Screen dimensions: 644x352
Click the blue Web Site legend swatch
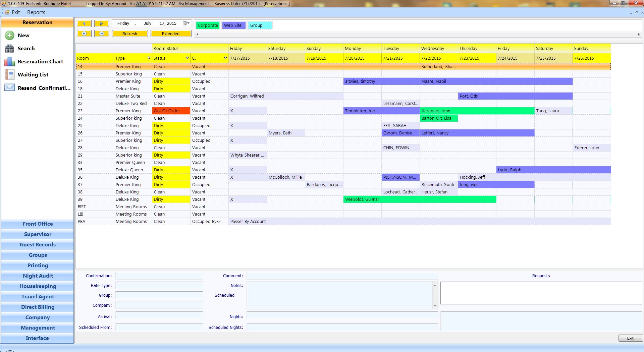point(234,25)
